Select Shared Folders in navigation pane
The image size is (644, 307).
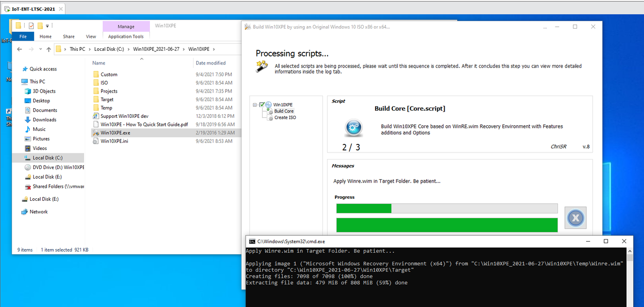[x=58, y=187]
